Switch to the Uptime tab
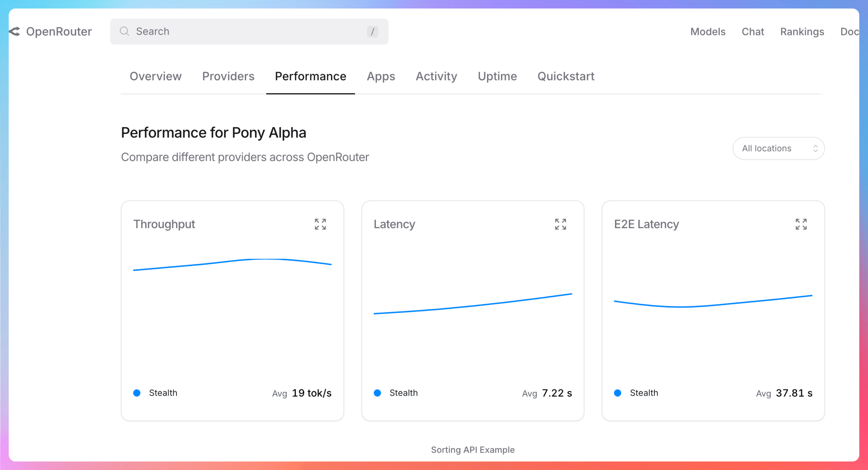The height and width of the screenshot is (470, 868). tap(497, 76)
